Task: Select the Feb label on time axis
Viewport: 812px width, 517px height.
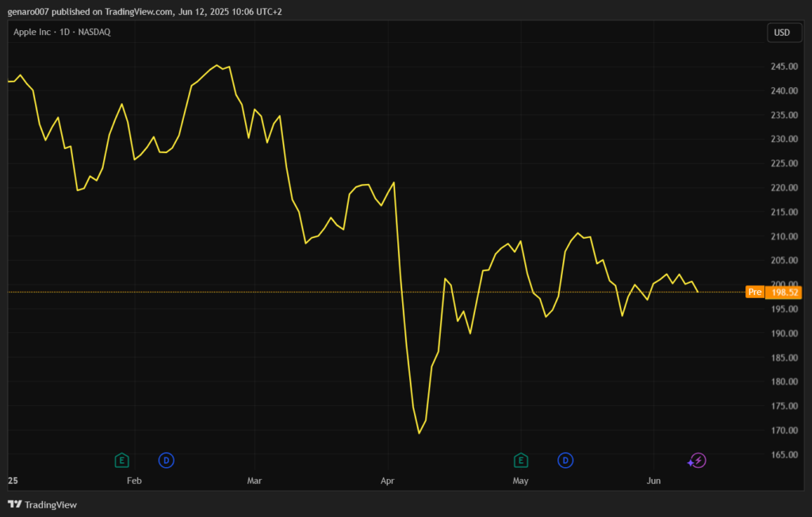Action: tap(134, 481)
